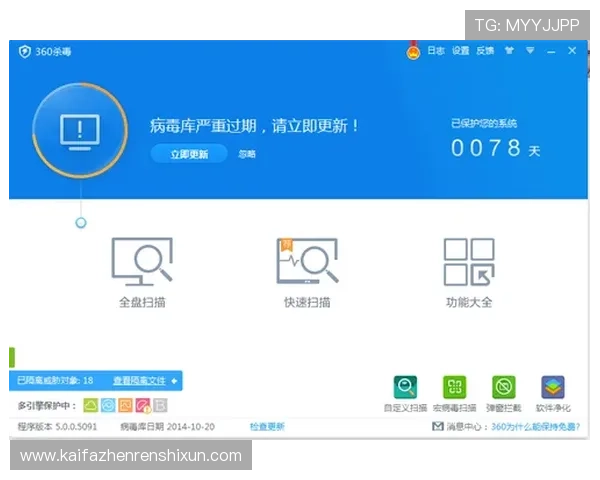Open the medal badge icon in title bar
This screenshot has height=480, width=600.
(x=413, y=51)
